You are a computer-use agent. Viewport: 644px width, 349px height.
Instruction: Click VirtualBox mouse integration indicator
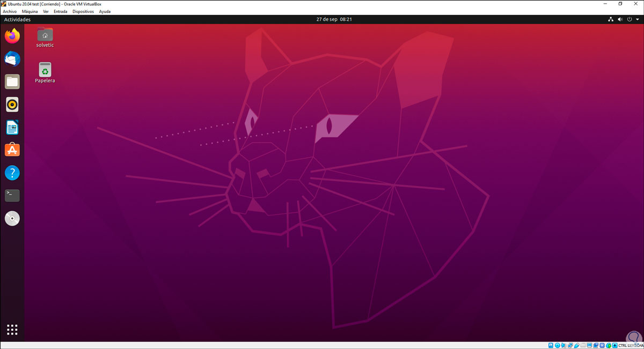click(609, 345)
